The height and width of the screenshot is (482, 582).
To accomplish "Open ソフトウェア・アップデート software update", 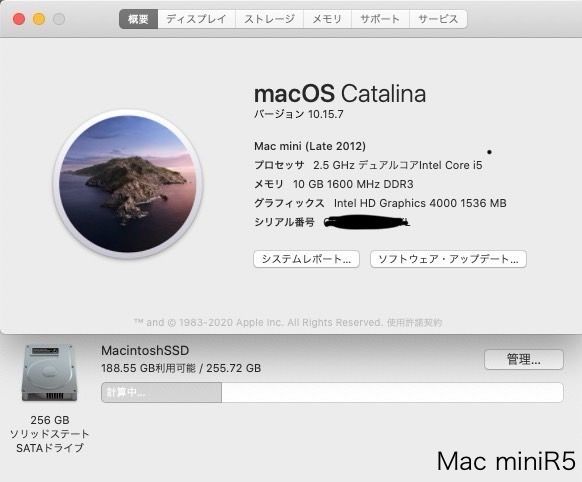I will [x=448, y=259].
